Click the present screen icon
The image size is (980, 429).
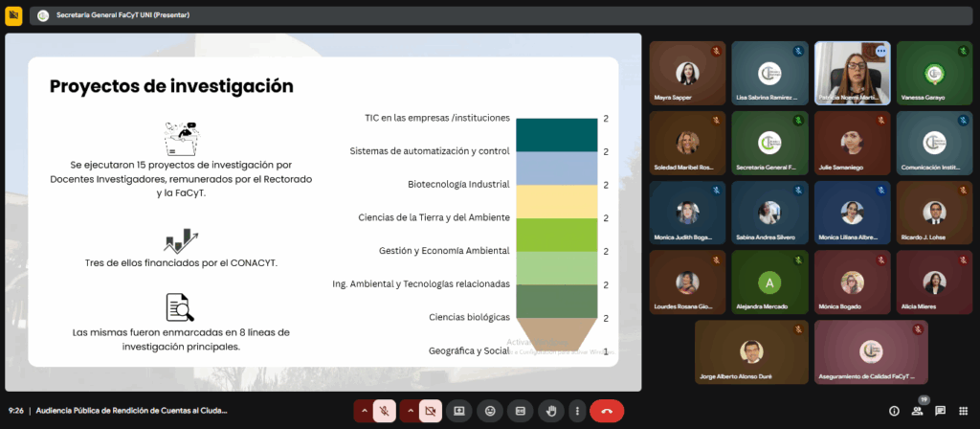(458, 411)
